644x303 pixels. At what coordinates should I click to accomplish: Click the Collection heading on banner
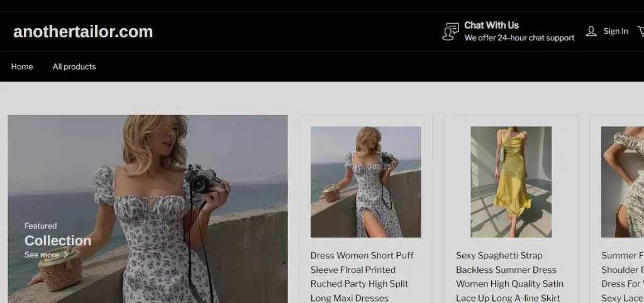58,241
